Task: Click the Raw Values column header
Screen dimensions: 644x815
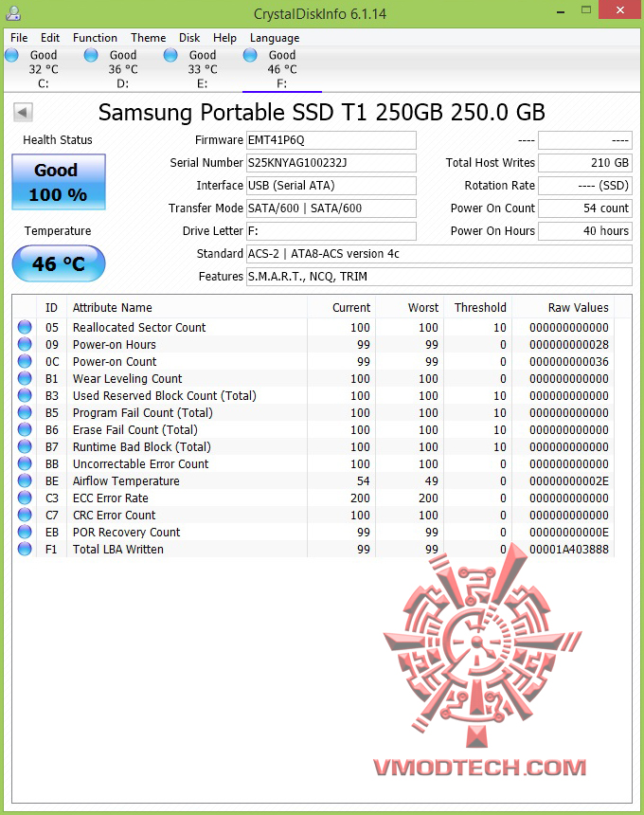Action: click(563, 308)
